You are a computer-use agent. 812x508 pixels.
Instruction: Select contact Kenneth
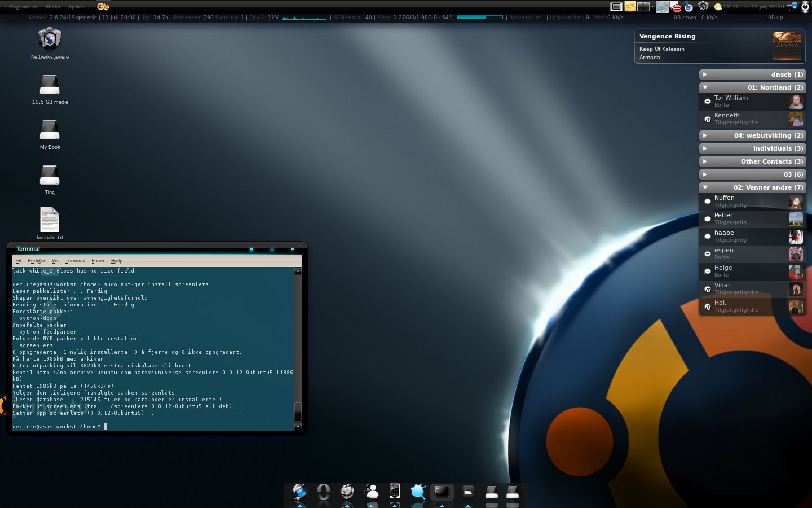pos(753,119)
